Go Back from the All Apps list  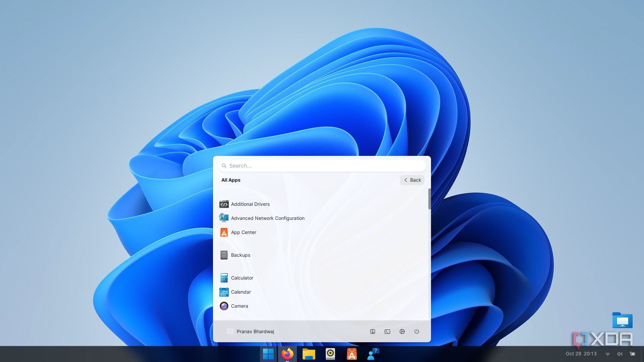pyautogui.click(x=412, y=180)
